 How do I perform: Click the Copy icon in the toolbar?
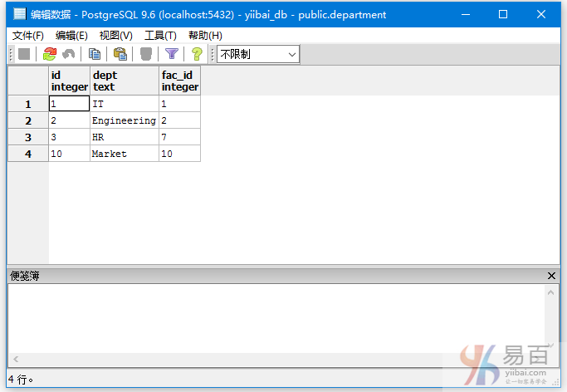click(95, 54)
